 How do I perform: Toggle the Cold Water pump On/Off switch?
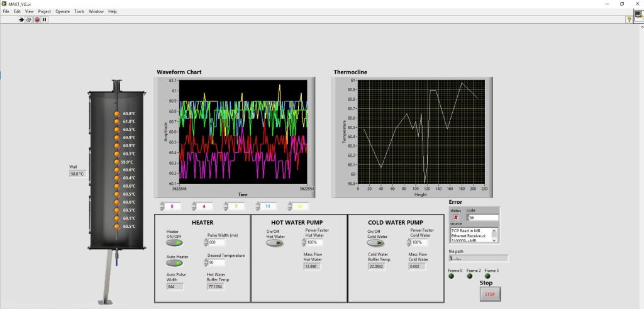click(375, 242)
